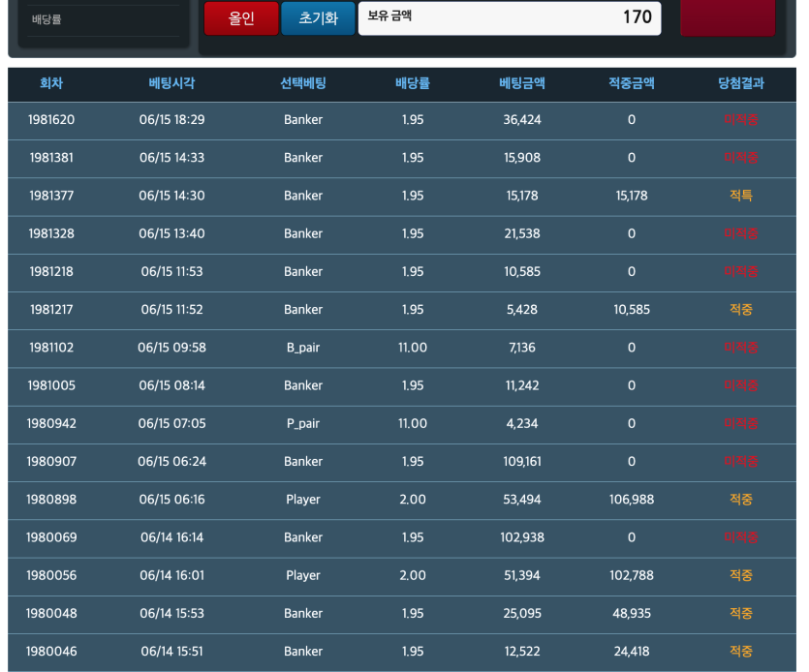Click the 베팅금액 column header
809x672 pixels.
521,83
